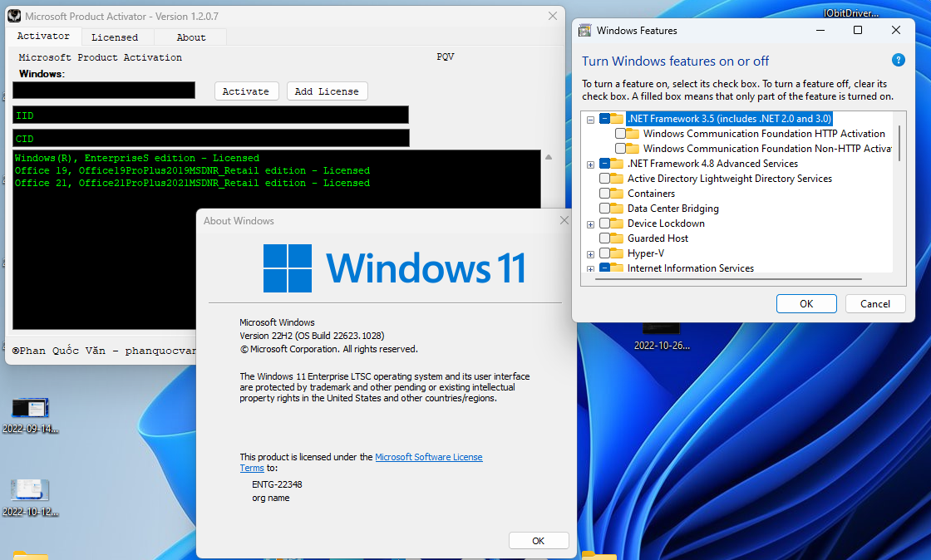Toggle Internet Information Services checkbox
The height and width of the screenshot is (560, 931).
[604, 268]
